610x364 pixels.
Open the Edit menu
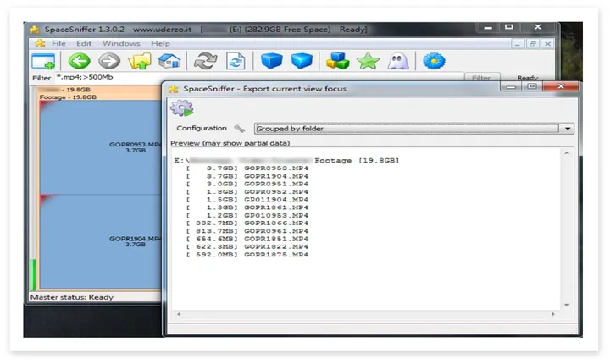pos(84,43)
